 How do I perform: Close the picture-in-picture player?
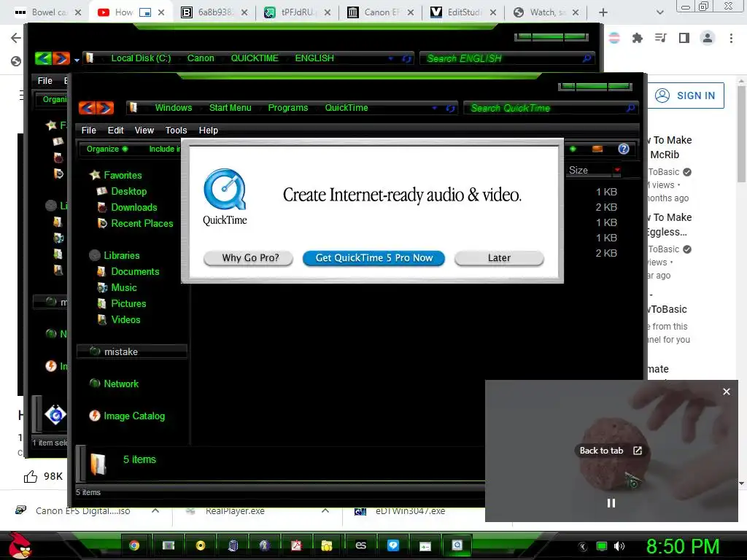coord(727,392)
